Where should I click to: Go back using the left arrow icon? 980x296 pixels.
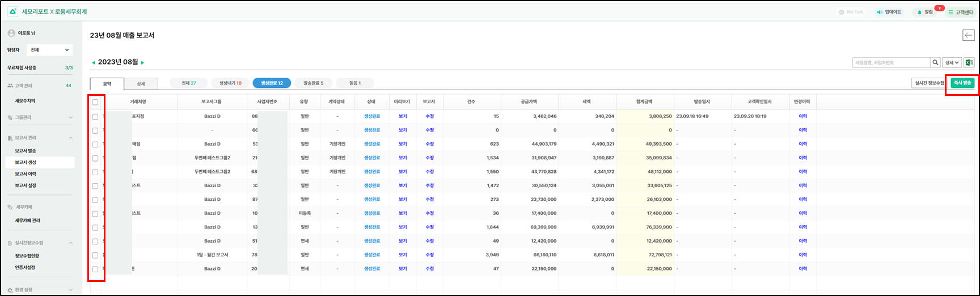pyautogui.click(x=968, y=36)
